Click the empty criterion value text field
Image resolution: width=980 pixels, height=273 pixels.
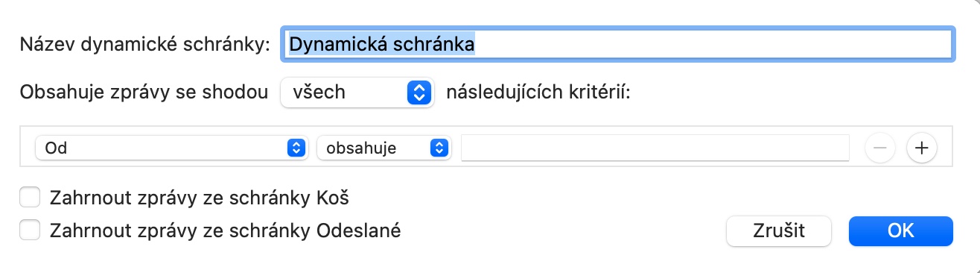(655, 148)
